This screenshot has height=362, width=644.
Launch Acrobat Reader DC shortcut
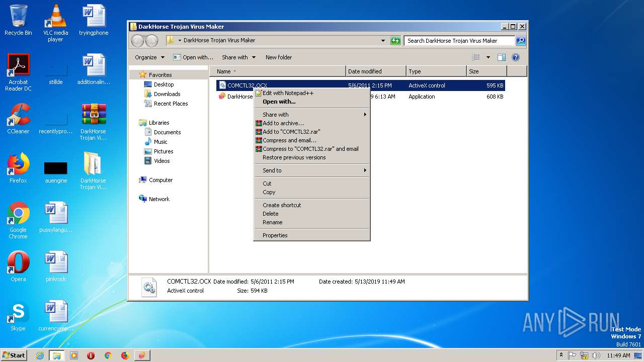[18, 72]
